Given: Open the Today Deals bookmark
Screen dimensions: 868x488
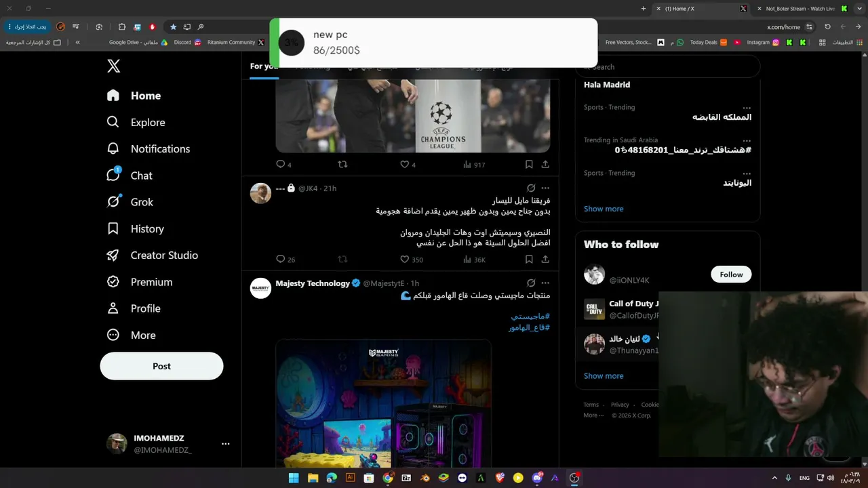Looking at the screenshot, I should tap(709, 42).
